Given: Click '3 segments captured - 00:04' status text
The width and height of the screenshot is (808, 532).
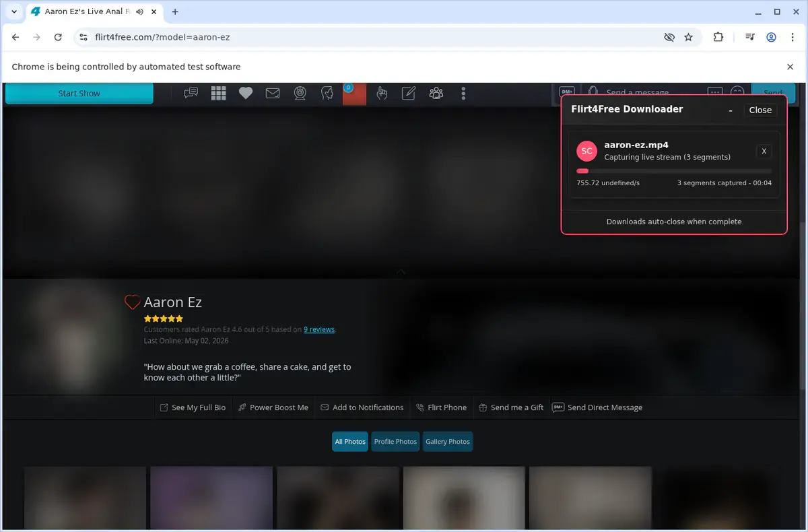Looking at the screenshot, I should pyautogui.click(x=725, y=183).
